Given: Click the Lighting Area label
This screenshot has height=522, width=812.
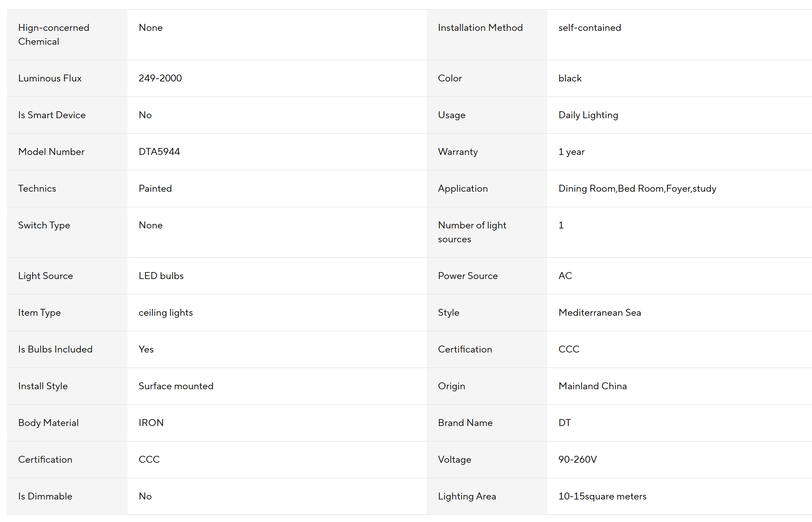Looking at the screenshot, I should [467, 496].
